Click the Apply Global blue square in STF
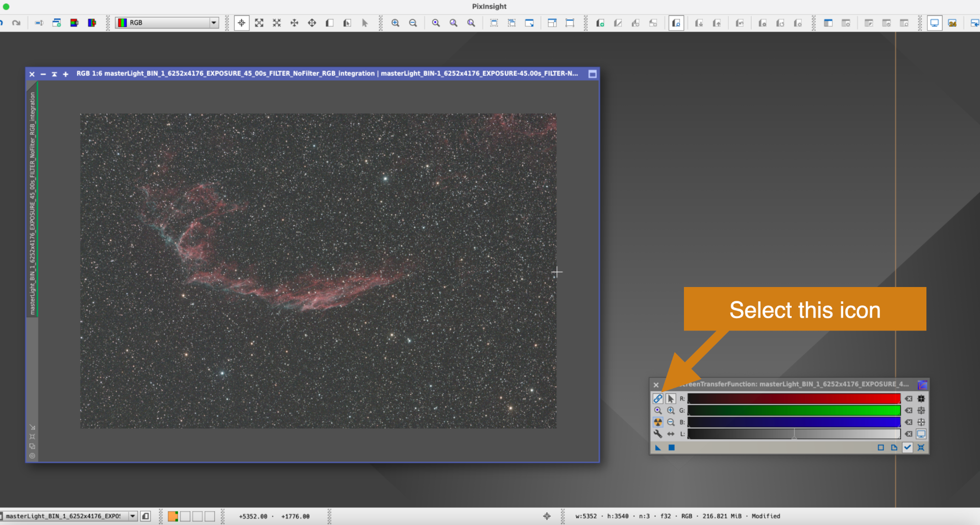 click(672, 448)
